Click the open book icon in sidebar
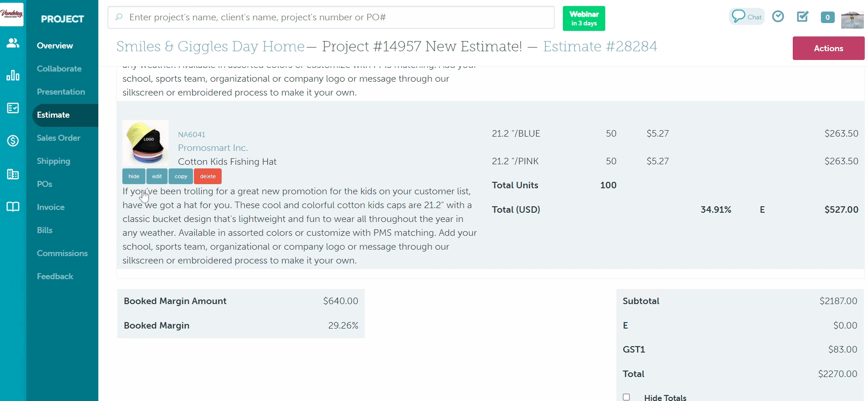 13,207
